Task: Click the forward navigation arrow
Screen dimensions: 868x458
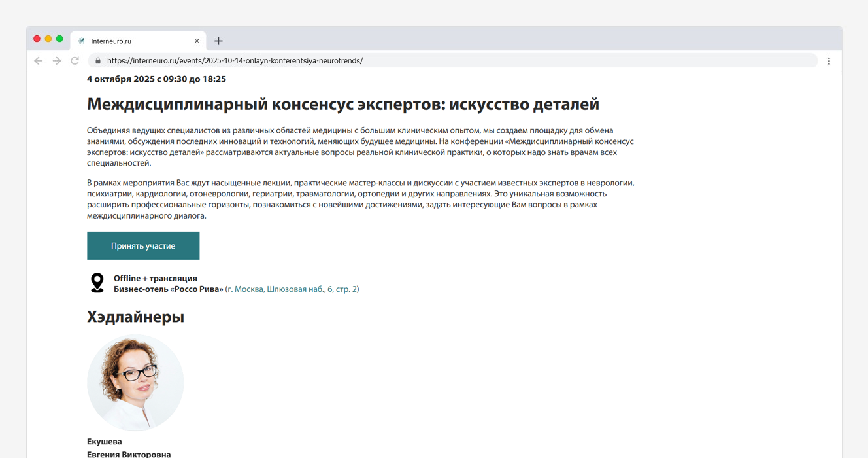Action: click(56, 60)
